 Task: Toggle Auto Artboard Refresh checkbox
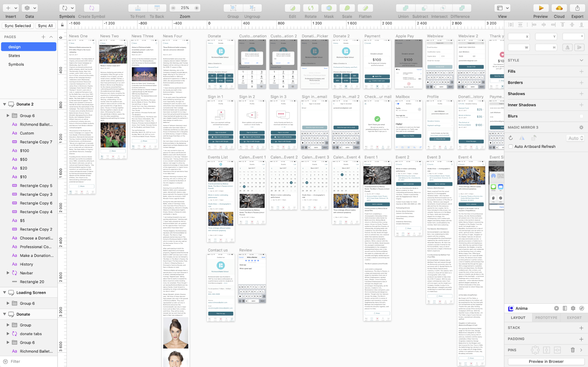(510, 146)
